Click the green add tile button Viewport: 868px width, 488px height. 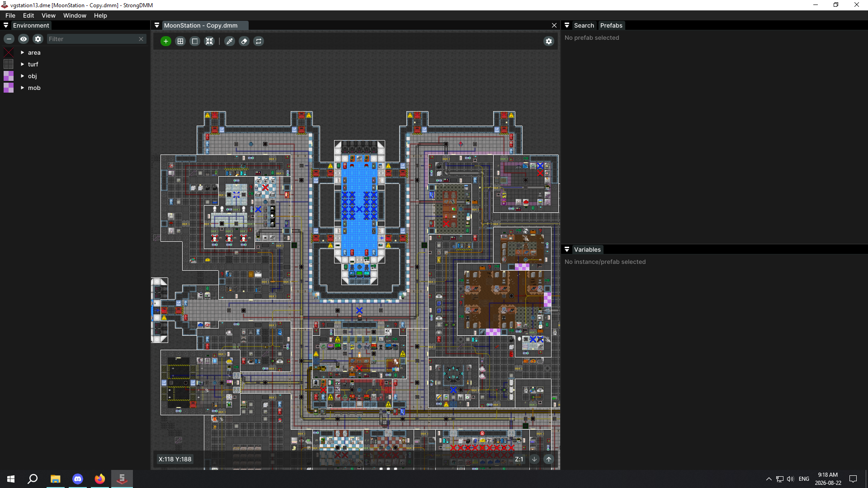pos(166,41)
